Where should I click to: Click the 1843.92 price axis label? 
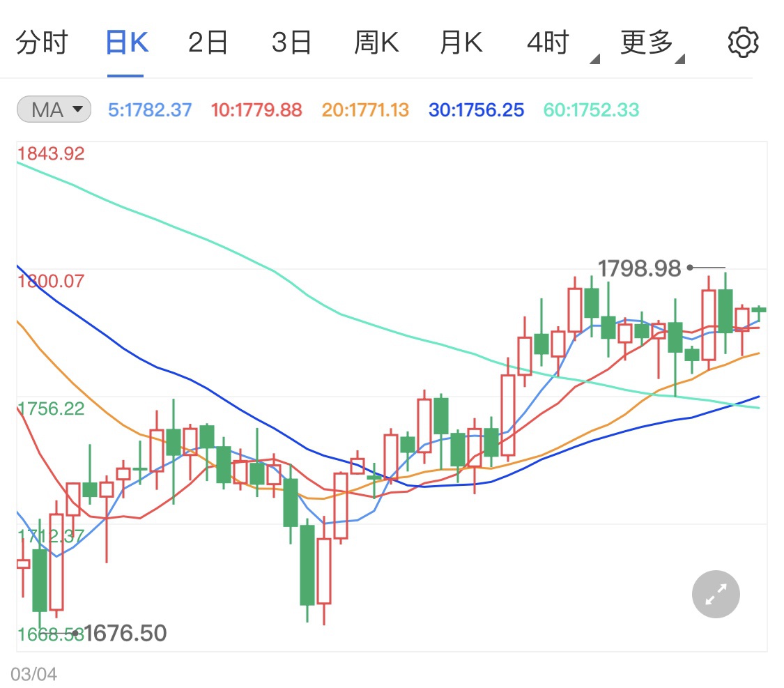point(52,153)
